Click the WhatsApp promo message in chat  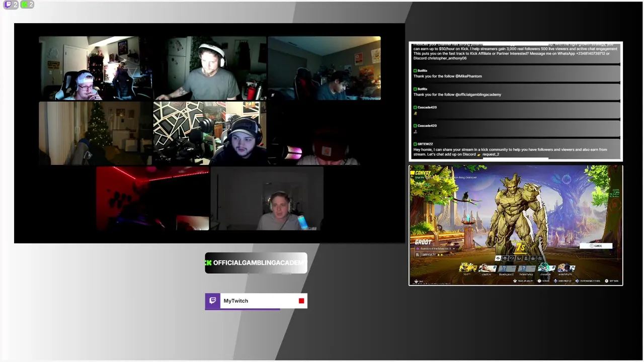pos(515,52)
